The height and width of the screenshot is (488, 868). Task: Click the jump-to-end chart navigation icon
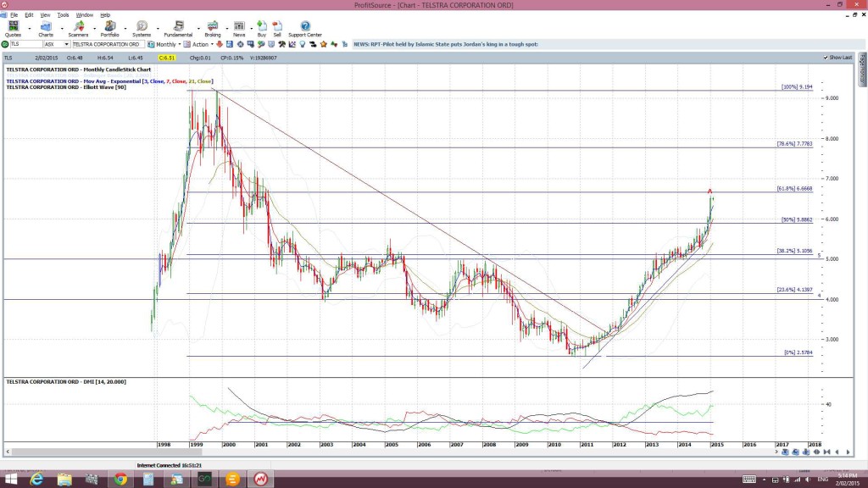click(x=826, y=452)
